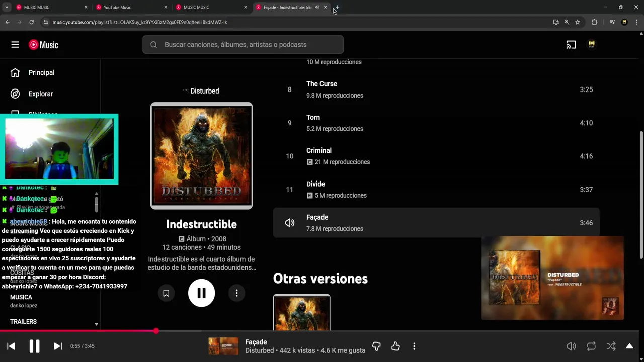Viewport: 644px width, 362px height.
Task: Open browser extensions puzzle icon
Action: tap(594, 22)
